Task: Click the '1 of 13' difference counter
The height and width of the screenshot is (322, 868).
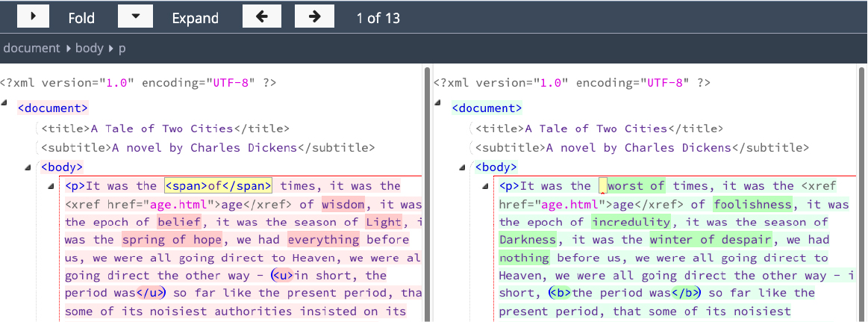Action: click(378, 18)
